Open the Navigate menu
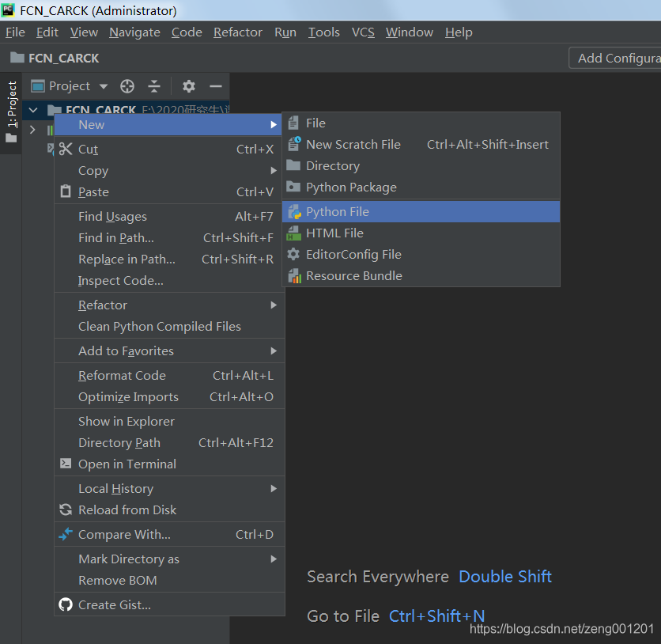This screenshot has height=644, width=661. 134,32
